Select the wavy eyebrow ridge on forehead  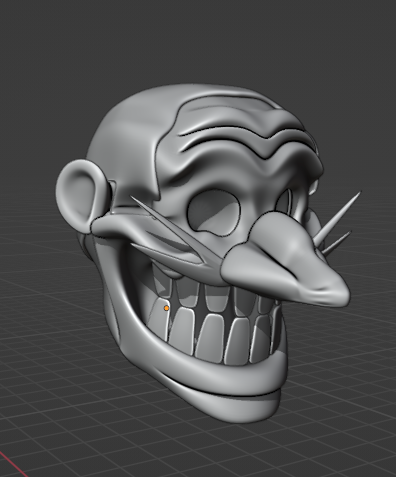click(x=247, y=142)
